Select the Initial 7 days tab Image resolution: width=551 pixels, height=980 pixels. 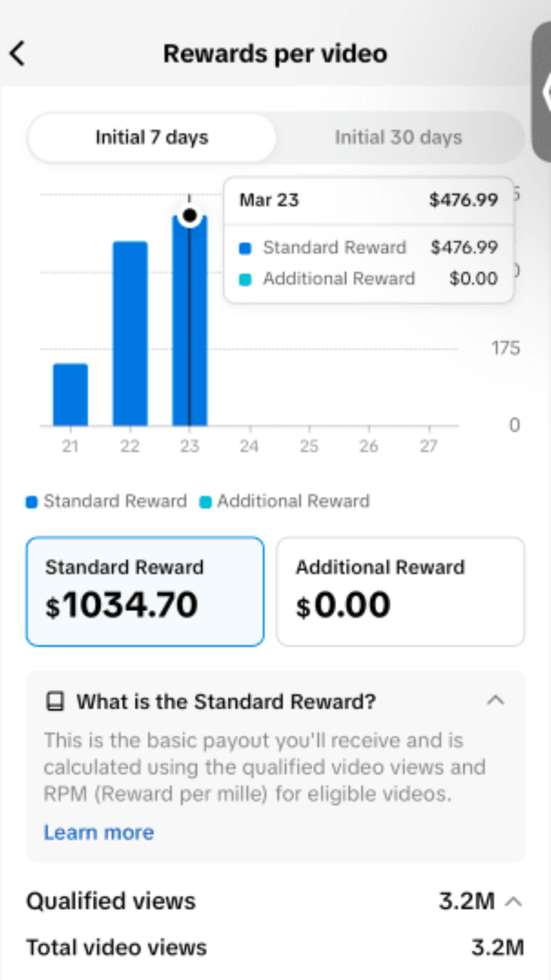point(152,137)
